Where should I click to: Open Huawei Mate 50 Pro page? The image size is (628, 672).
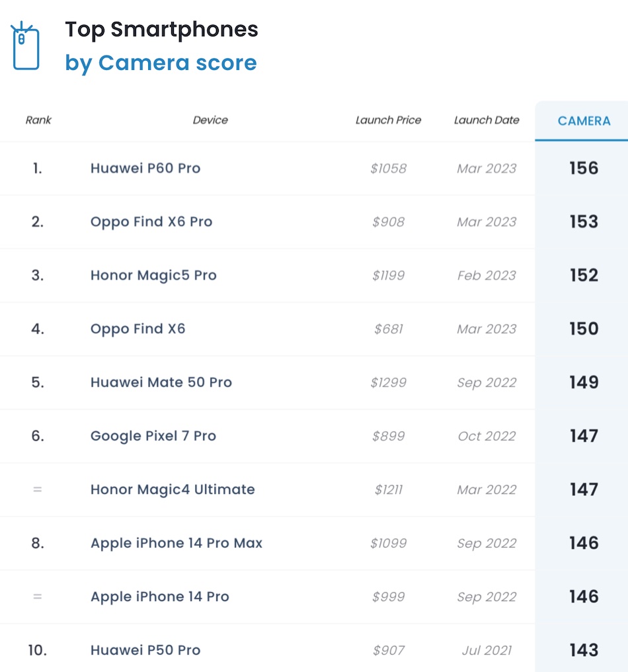click(161, 382)
